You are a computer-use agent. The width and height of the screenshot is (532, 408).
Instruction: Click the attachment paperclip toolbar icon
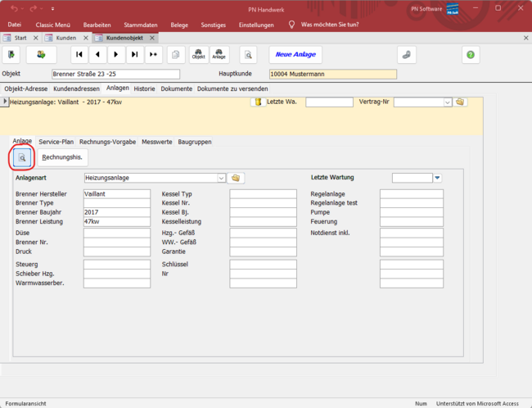click(x=407, y=55)
